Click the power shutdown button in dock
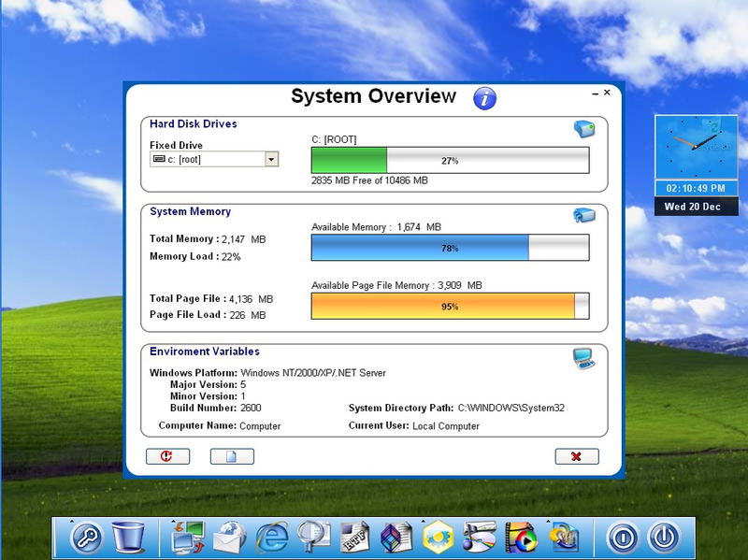The width and height of the screenshot is (748, 560). [664, 538]
